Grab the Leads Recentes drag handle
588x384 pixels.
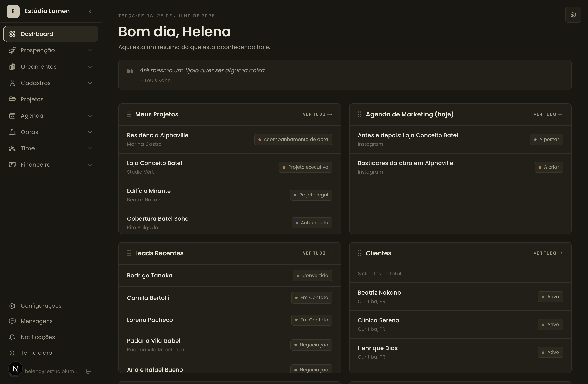tap(129, 253)
